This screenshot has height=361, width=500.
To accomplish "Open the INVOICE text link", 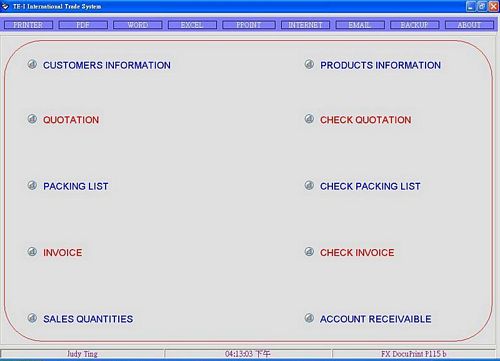I will click(x=63, y=253).
